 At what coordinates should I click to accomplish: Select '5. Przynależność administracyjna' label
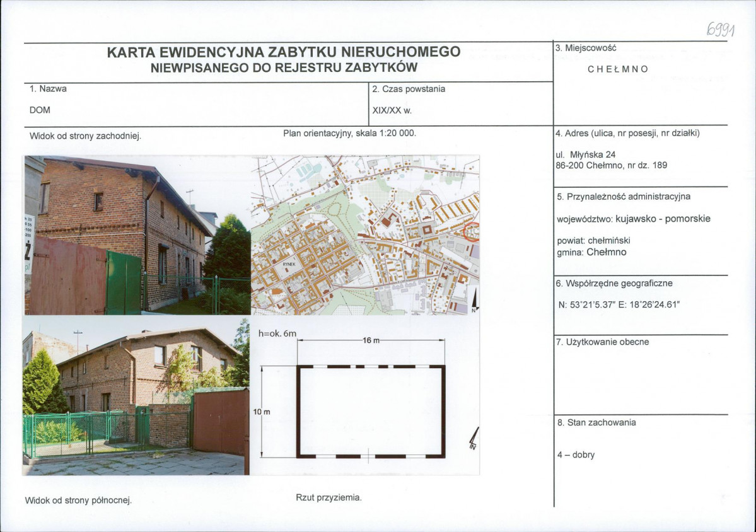[x=624, y=197]
